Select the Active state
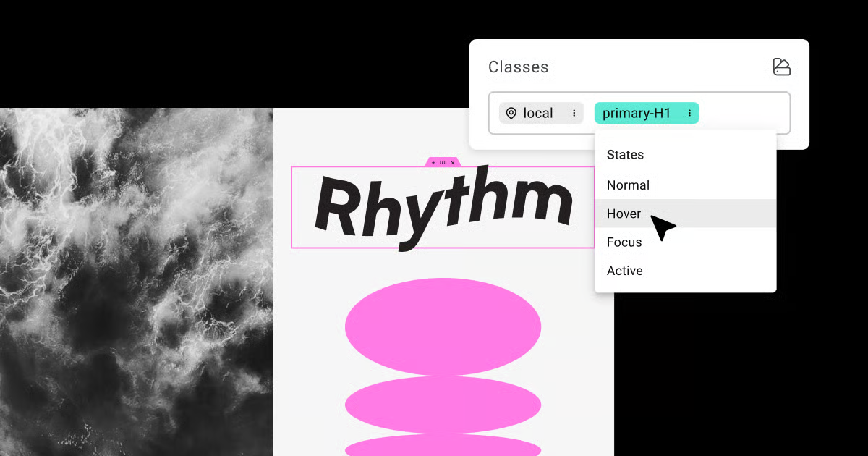 tap(624, 270)
